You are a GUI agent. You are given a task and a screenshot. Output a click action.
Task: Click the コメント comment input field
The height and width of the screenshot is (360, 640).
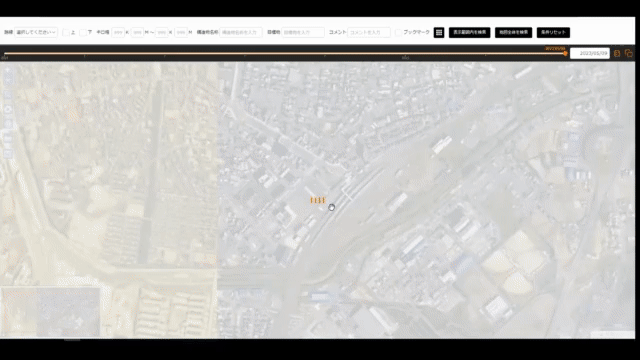click(369, 32)
